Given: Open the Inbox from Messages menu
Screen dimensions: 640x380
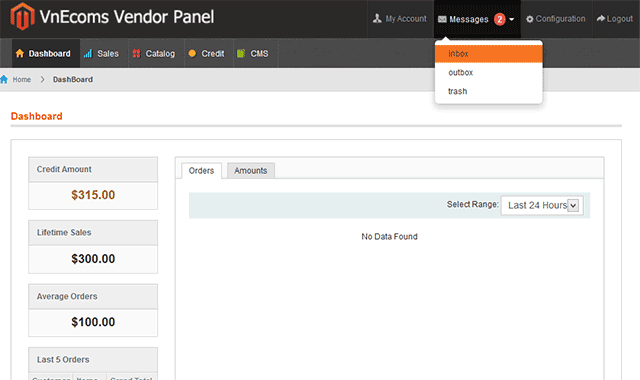Looking at the screenshot, I should pos(489,53).
